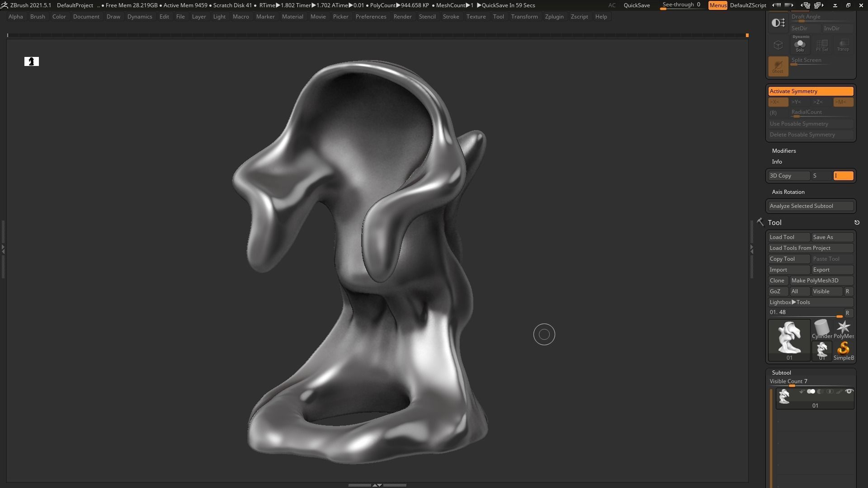Expand the Modifiers section
The width and height of the screenshot is (868, 488).
click(x=784, y=151)
